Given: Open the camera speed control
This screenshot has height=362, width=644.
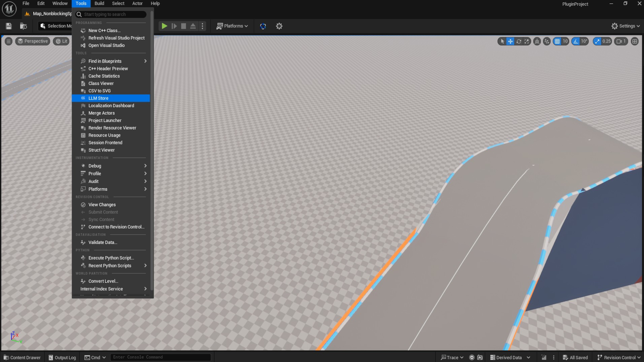Looking at the screenshot, I should [621, 41].
